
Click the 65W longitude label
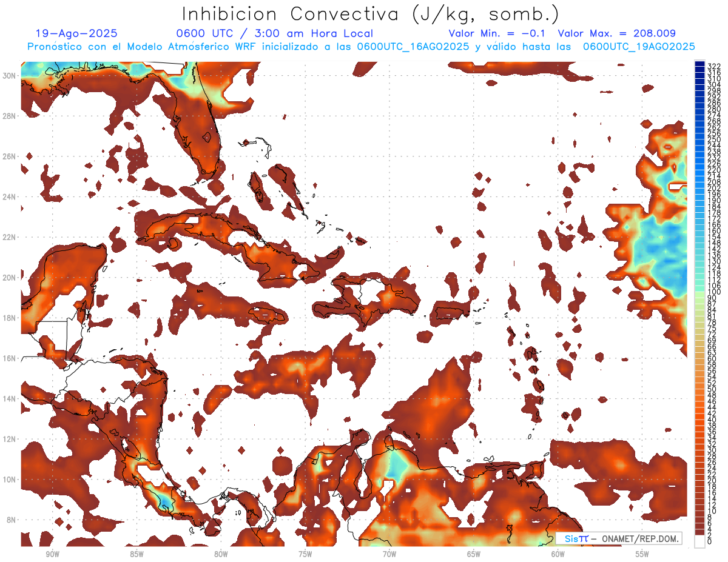point(474,555)
